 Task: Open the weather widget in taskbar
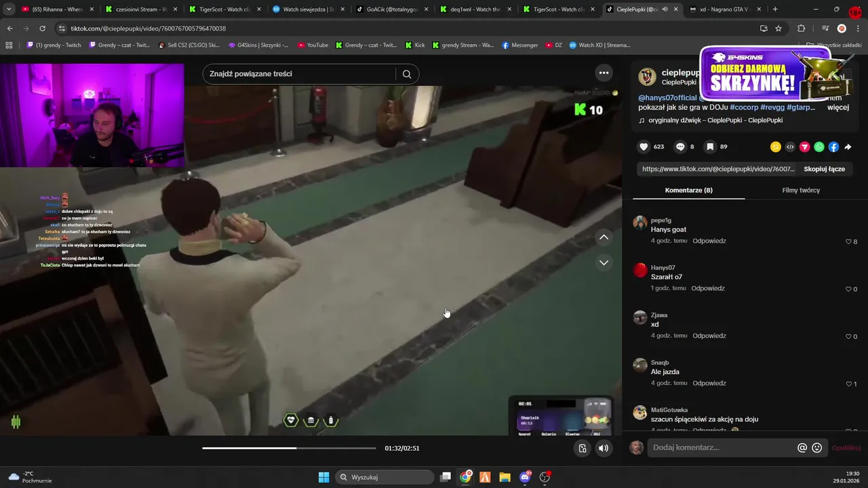coord(30,477)
